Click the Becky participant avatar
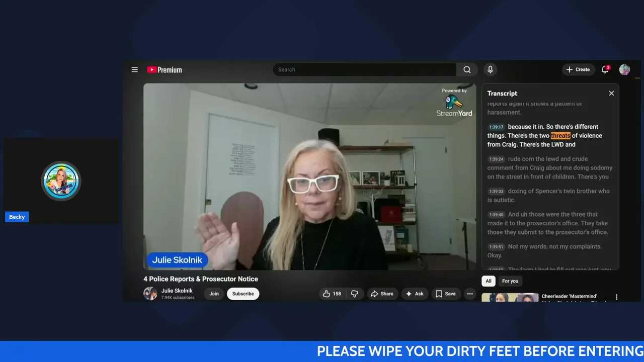This screenshot has height=362, width=644. pyautogui.click(x=61, y=181)
